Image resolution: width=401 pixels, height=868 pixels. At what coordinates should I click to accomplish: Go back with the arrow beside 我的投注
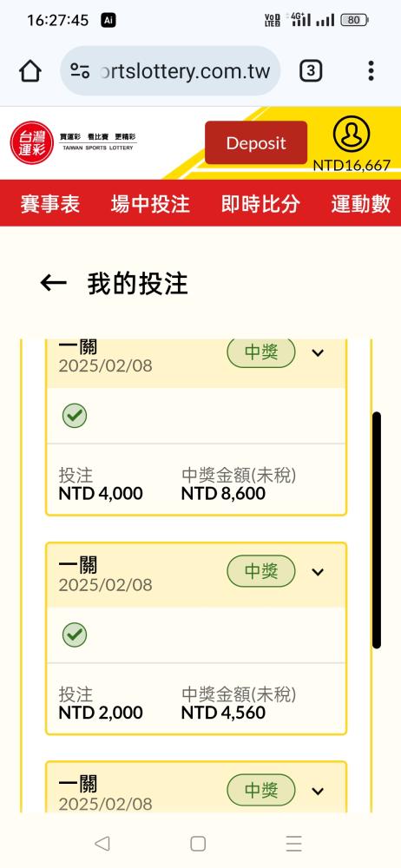point(53,284)
